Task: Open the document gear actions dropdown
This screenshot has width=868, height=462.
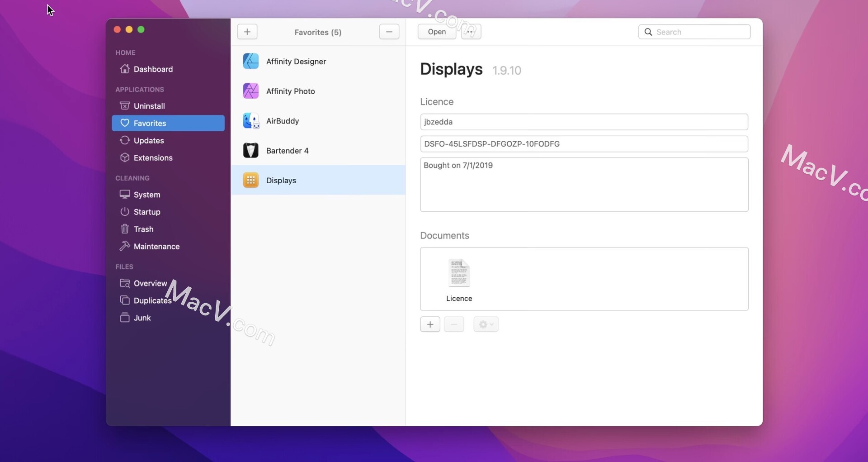Action: click(x=486, y=324)
